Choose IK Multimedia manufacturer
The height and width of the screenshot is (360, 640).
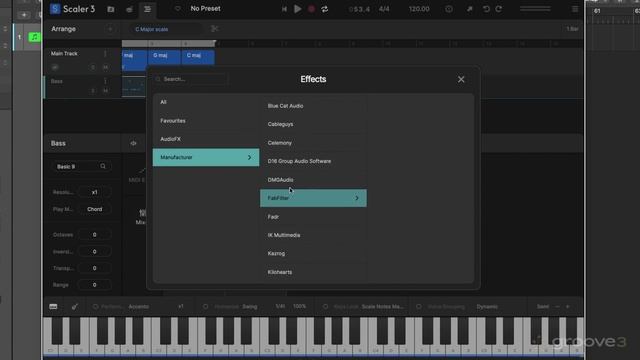(313, 235)
